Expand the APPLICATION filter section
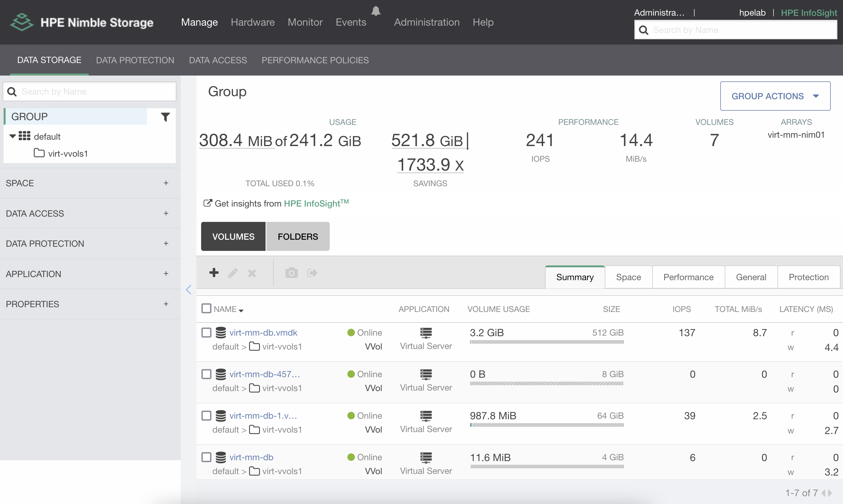Viewport: 843px width, 504px height. pos(166,274)
